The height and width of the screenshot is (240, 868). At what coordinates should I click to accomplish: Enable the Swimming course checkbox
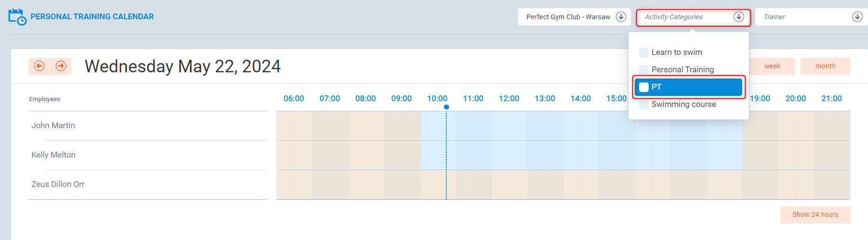click(644, 105)
